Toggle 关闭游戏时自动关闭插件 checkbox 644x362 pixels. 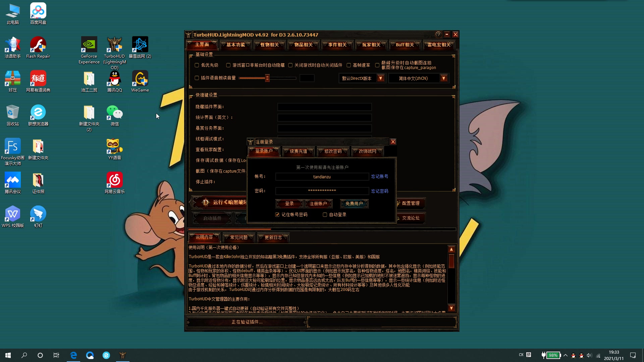click(290, 65)
